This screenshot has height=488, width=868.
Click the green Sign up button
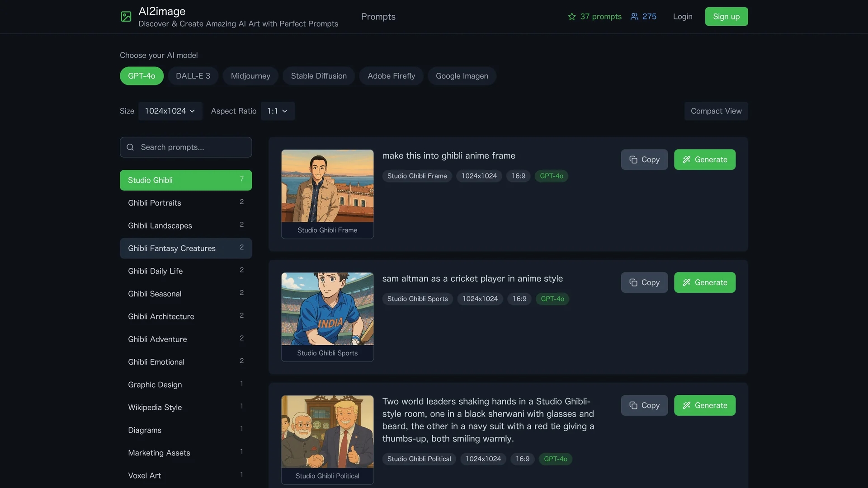pos(726,17)
